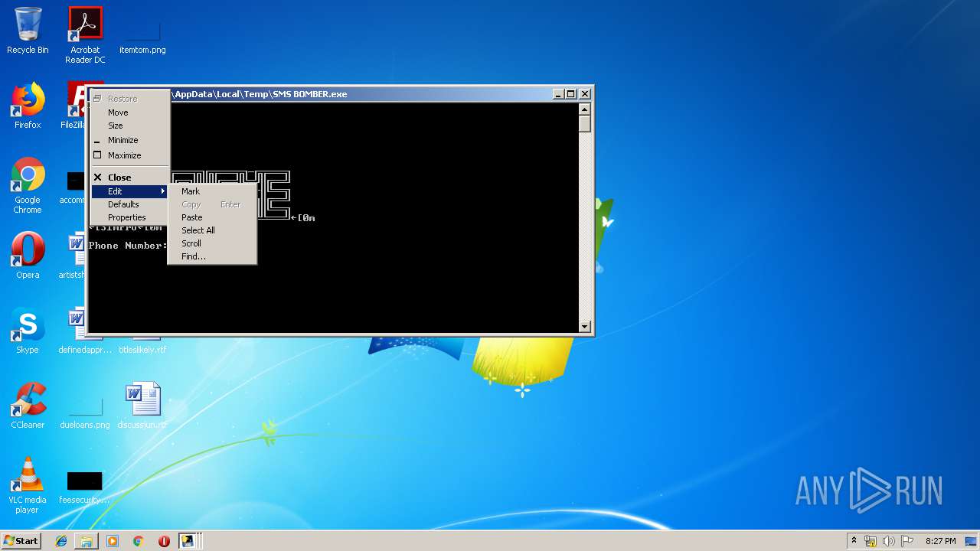Image resolution: width=980 pixels, height=551 pixels.
Task: Choose Find... in the Edit submenu
Action: click(212, 256)
